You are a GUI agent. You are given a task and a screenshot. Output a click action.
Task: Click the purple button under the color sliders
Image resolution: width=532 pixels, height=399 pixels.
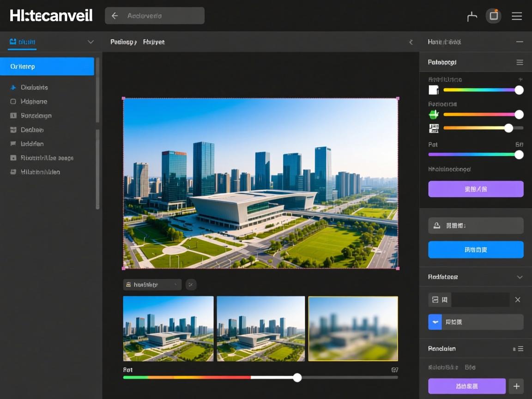pyautogui.click(x=476, y=189)
